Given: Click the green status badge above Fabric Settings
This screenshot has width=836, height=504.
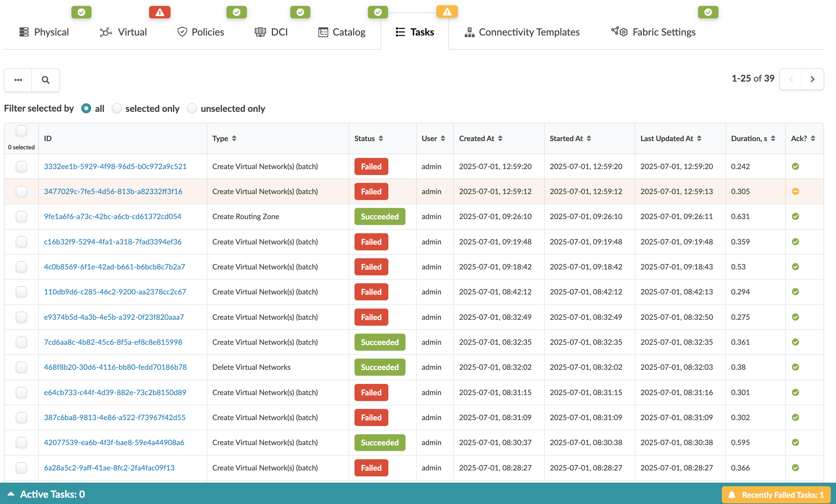Looking at the screenshot, I should 708,12.
